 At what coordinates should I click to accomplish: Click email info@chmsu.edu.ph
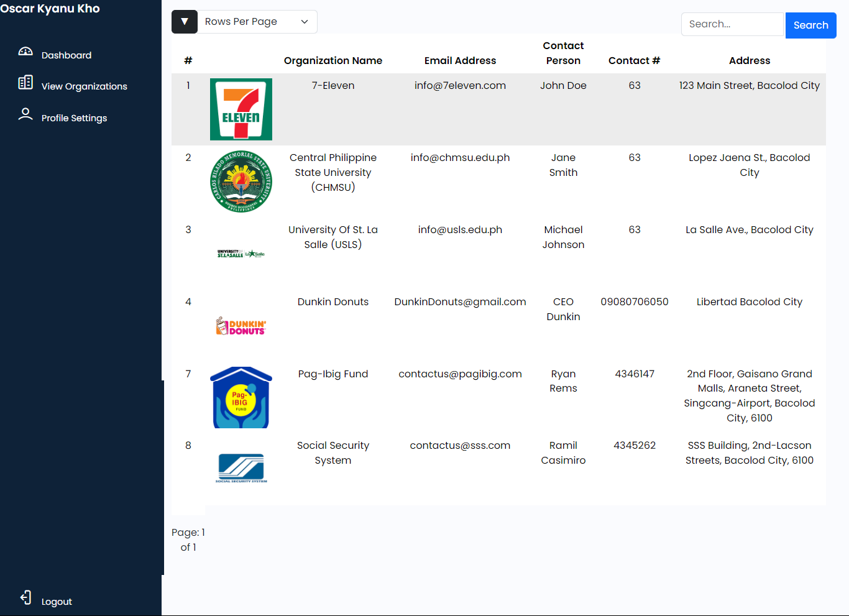[461, 157]
